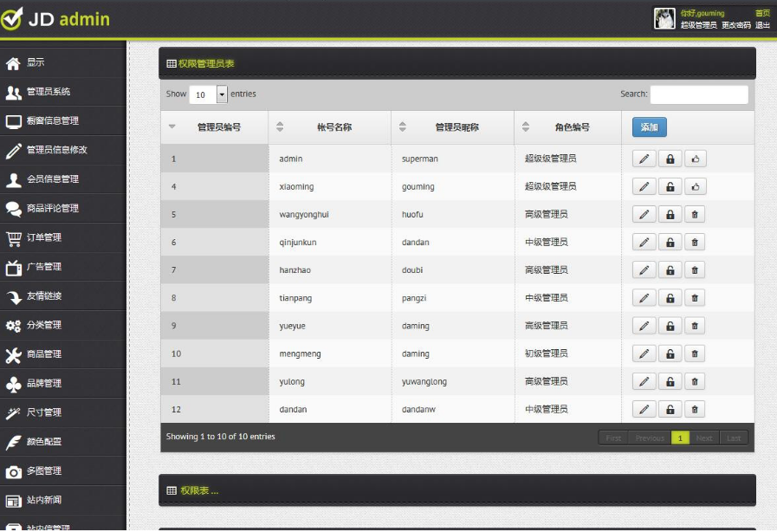Edit the tianpang account
Screen dimensions: 777x532
(x=644, y=297)
